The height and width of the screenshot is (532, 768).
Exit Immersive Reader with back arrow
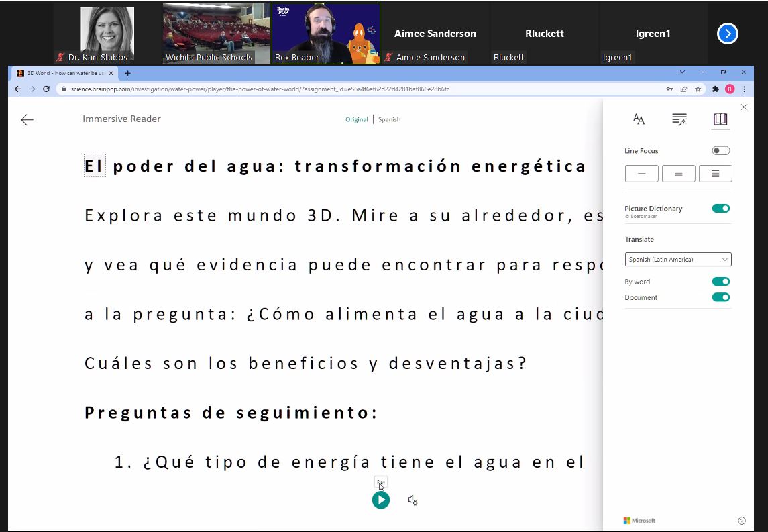[x=28, y=119]
